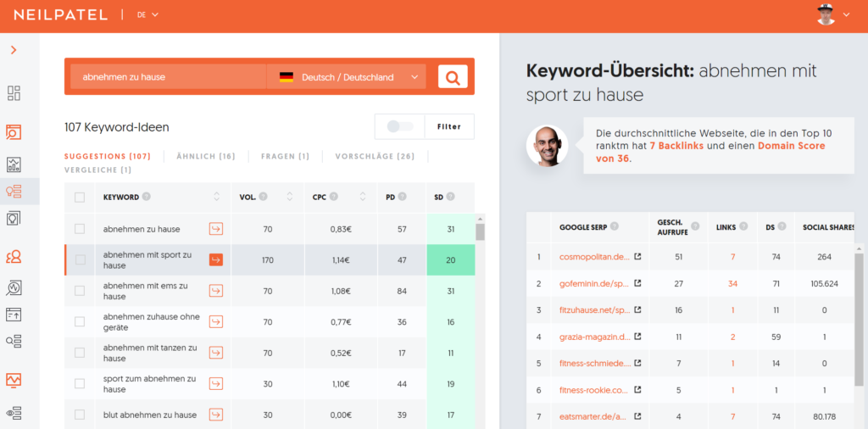Check the box for 'sport zum abnehmen zu hause'

(80, 383)
